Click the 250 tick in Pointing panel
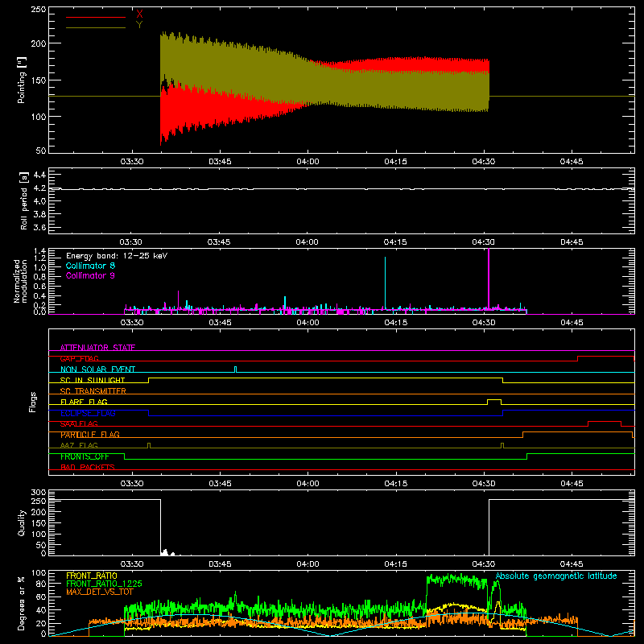The height and width of the screenshot is (644, 644). click(39, 9)
